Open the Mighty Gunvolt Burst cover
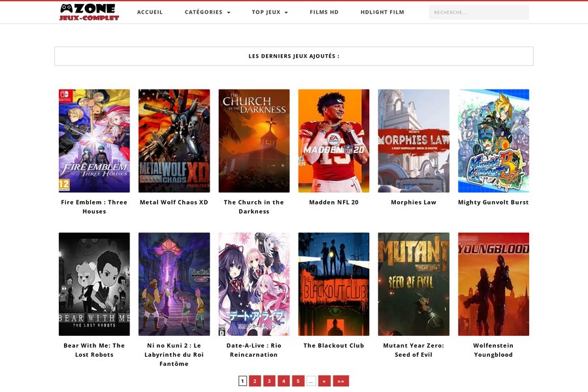 [x=493, y=140]
